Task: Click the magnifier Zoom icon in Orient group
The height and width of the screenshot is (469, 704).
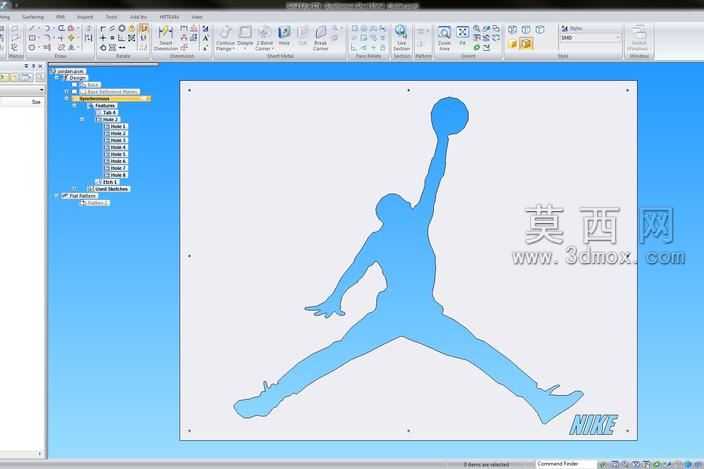Action: pyautogui.click(x=476, y=29)
